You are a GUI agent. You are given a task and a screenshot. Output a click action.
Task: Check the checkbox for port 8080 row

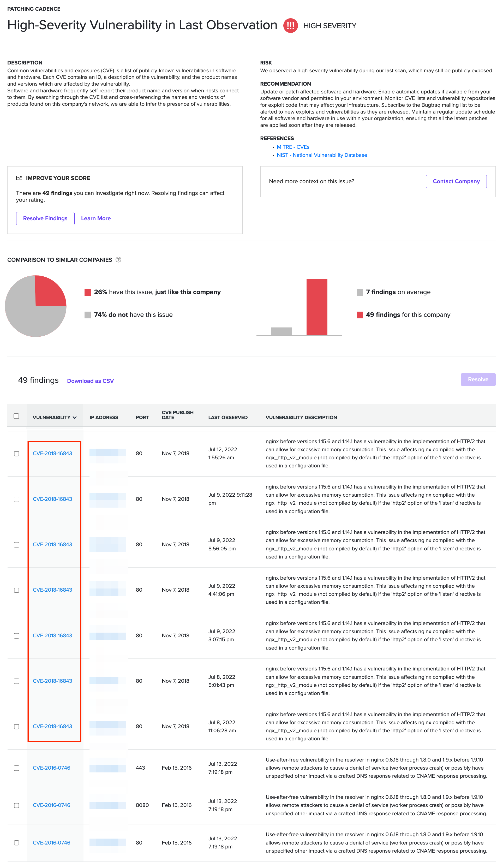coord(16,805)
